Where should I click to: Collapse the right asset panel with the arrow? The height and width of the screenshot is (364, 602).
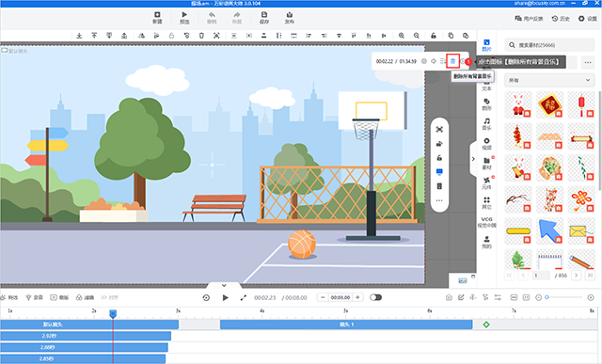pos(473,159)
